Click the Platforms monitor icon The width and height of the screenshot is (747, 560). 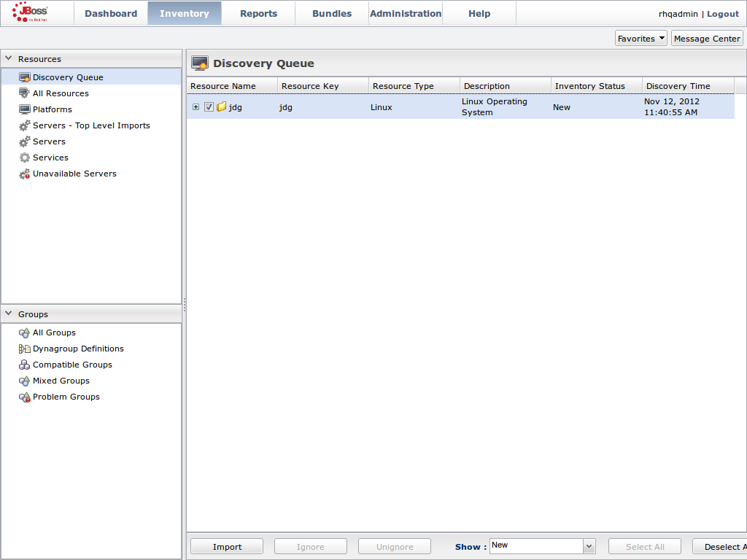coord(25,109)
